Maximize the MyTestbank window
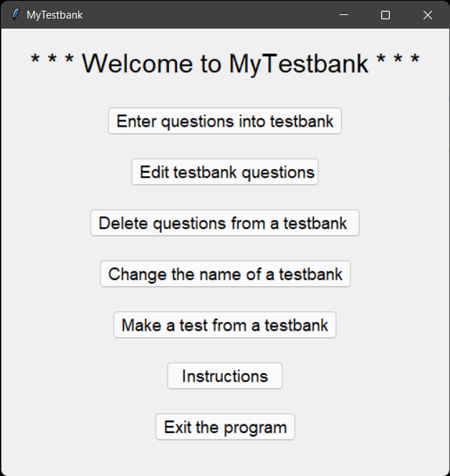Image resolution: width=450 pixels, height=476 pixels. (x=386, y=14)
